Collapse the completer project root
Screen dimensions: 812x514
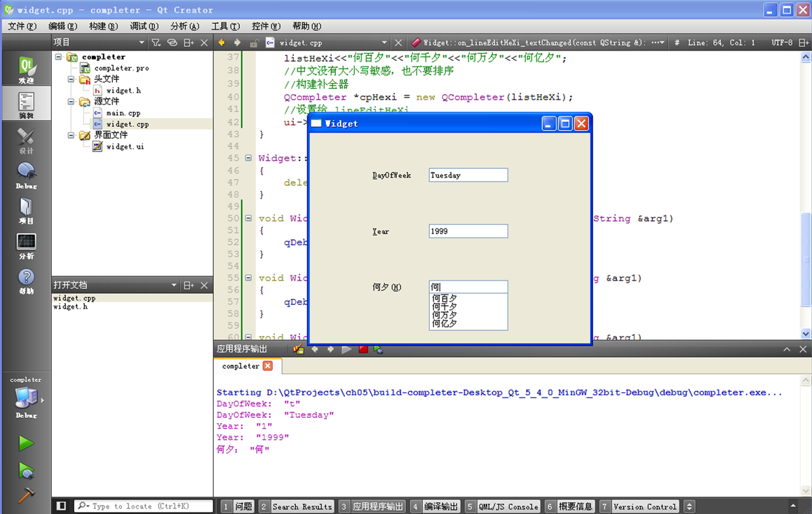pyautogui.click(x=58, y=56)
